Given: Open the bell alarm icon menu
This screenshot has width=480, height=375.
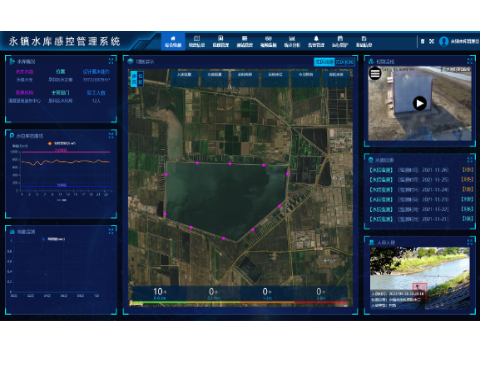Looking at the screenshot, I should [316, 41].
